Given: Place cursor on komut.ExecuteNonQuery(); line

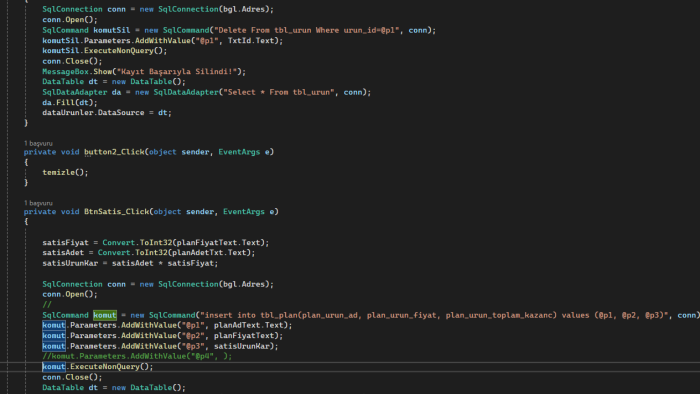Looking at the screenshot, I should (98, 366).
